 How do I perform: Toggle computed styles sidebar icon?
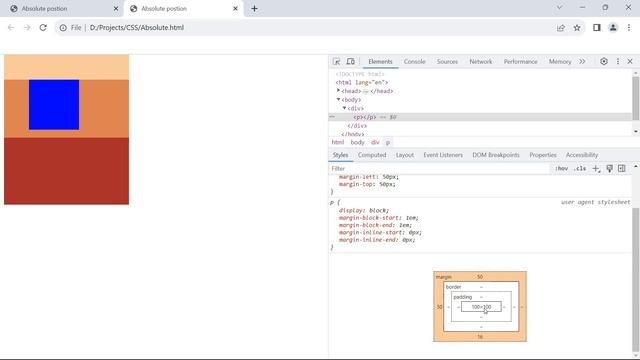coord(622,169)
